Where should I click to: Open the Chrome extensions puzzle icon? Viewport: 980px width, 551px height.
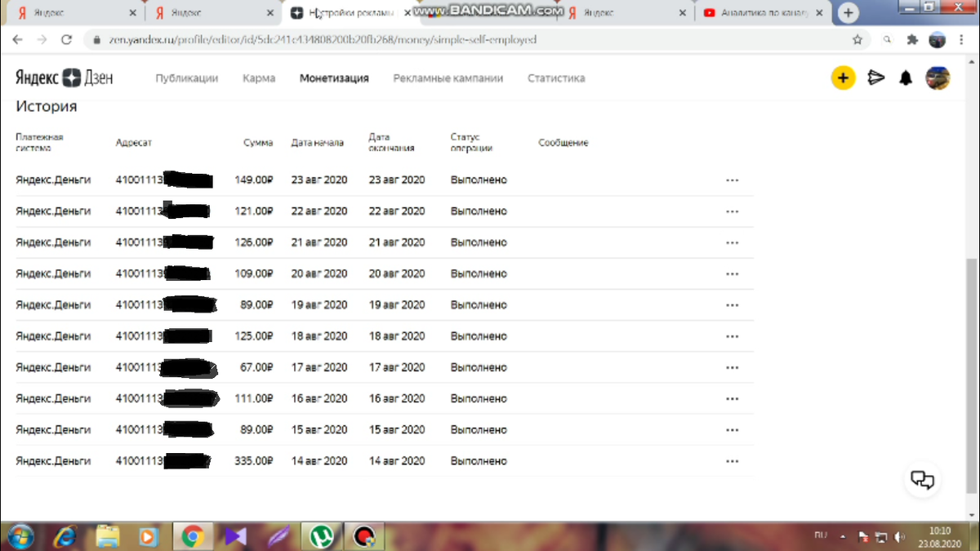tap(913, 39)
